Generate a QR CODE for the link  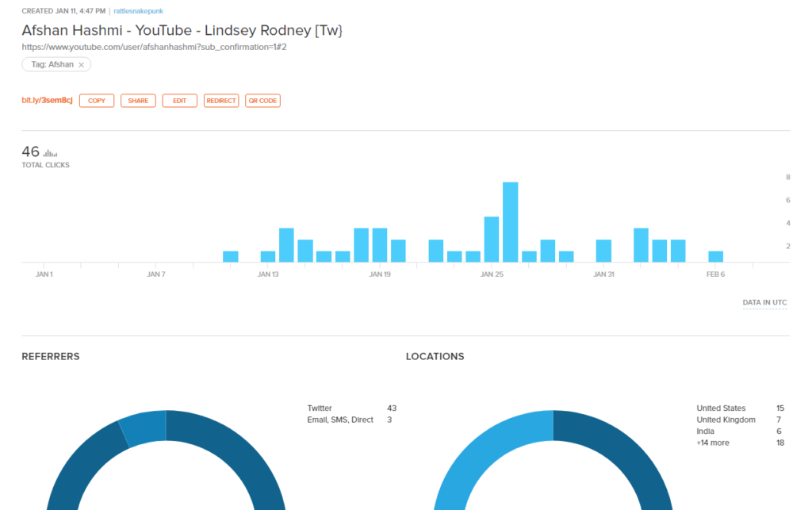[x=262, y=101]
